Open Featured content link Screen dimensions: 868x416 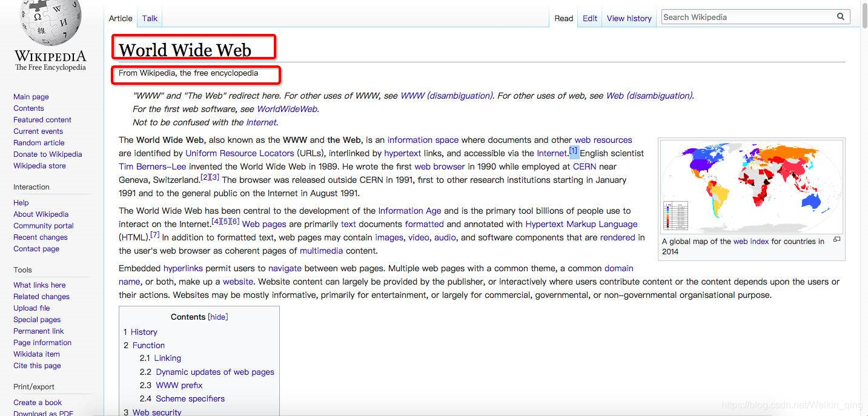(x=42, y=120)
